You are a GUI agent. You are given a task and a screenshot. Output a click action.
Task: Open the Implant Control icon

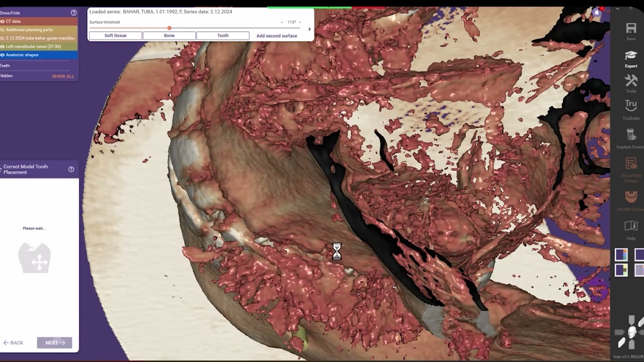[631, 134]
